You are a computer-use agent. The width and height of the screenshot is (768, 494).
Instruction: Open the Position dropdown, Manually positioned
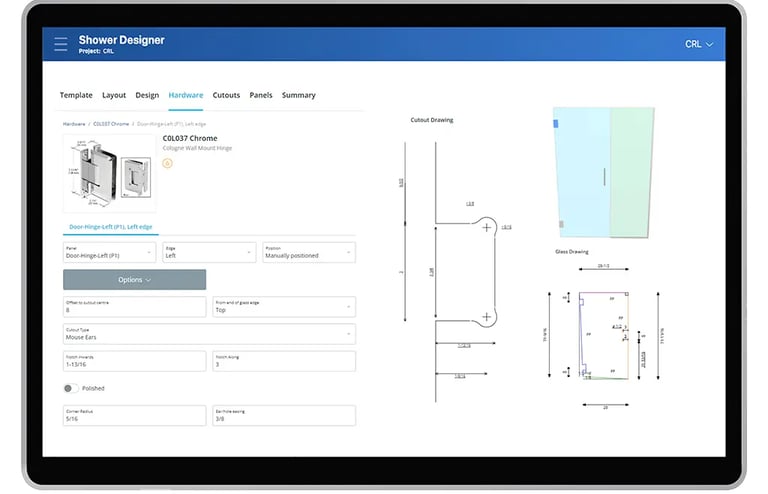click(x=309, y=252)
